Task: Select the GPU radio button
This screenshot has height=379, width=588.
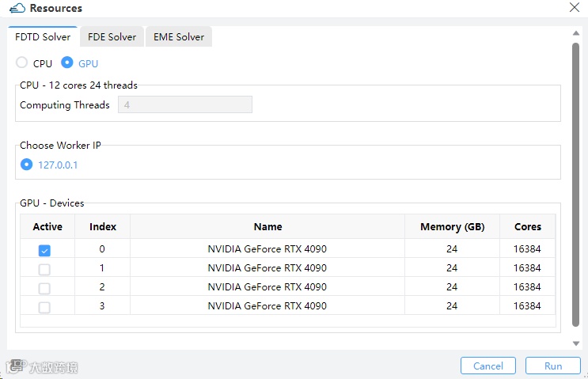Action: click(67, 63)
